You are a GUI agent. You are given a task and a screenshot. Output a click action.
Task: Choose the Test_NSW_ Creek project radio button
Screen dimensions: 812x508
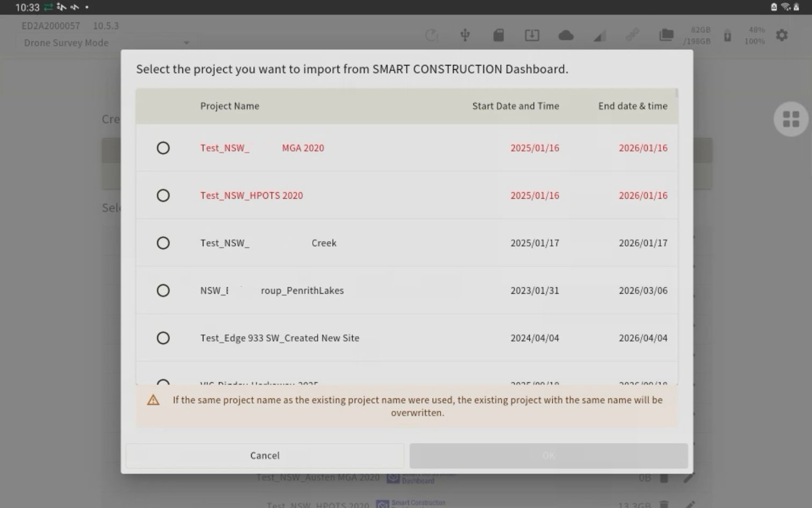pos(163,243)
